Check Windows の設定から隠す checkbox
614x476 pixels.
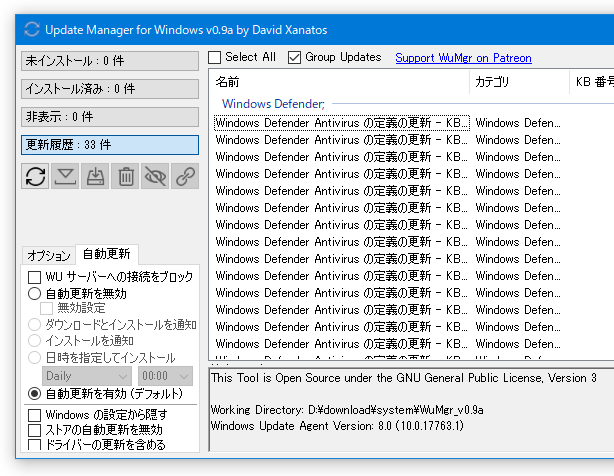tap(34, 415)
